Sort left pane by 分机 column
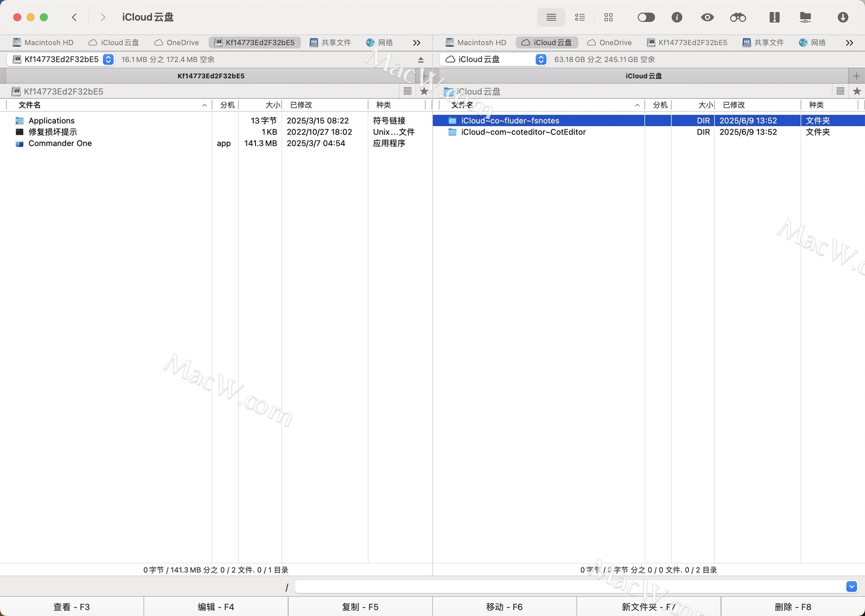Screen dimensions: 865x616 pos(225,105)
